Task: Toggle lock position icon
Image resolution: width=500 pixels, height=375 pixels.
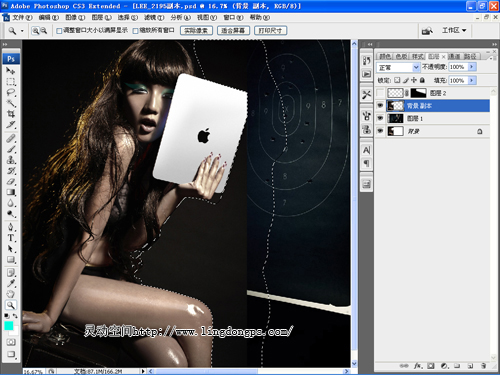Action: tap(414, 80)
